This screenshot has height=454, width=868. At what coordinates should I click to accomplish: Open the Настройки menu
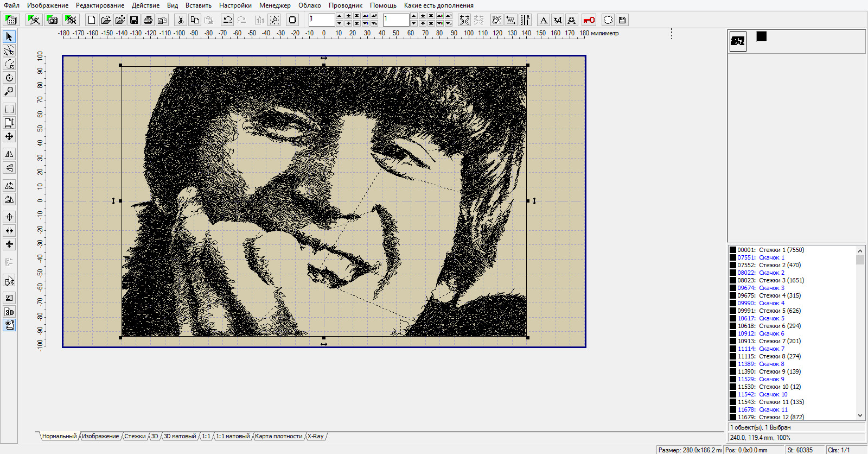(x=235, y=5)
